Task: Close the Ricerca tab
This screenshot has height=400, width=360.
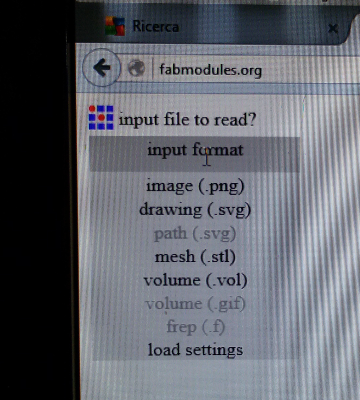Action: click(x=333, y=29)
